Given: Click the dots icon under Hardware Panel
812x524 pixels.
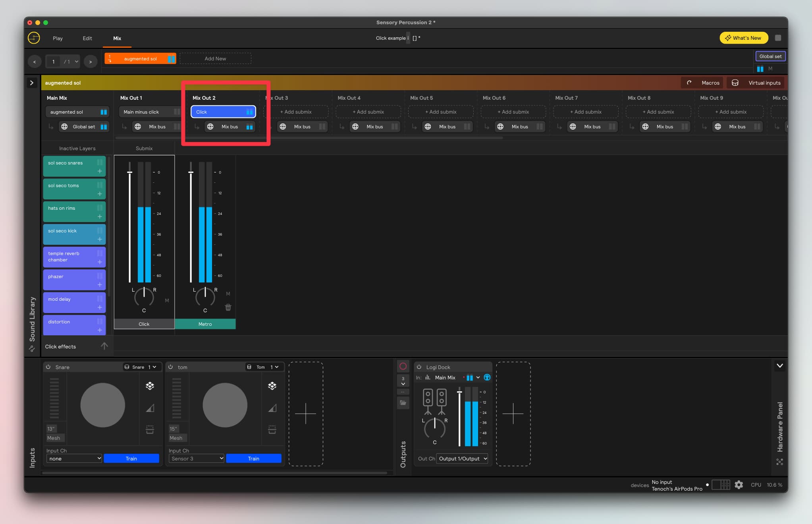Looking at the screenshot, I should (779, 462).
